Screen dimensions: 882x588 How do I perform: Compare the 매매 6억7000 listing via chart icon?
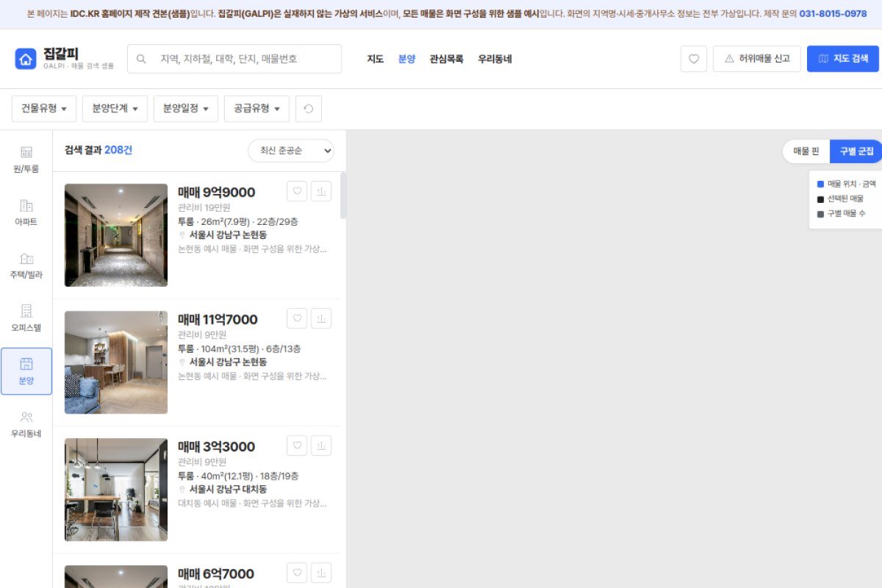click(x=321, y=573)
